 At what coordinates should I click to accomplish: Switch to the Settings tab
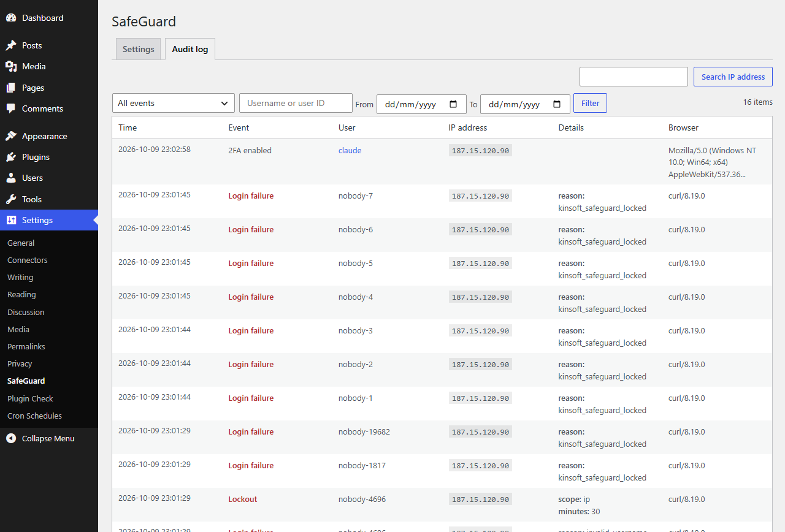click(139, 49)
